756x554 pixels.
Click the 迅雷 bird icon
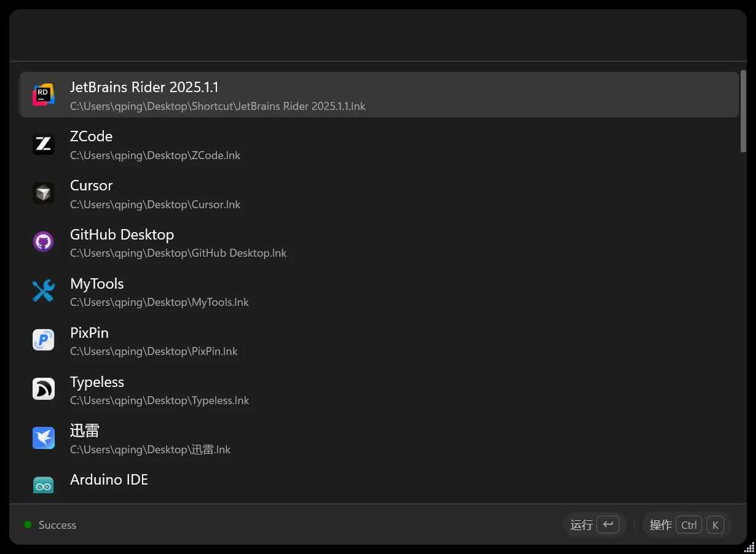(x=44, y=439)
